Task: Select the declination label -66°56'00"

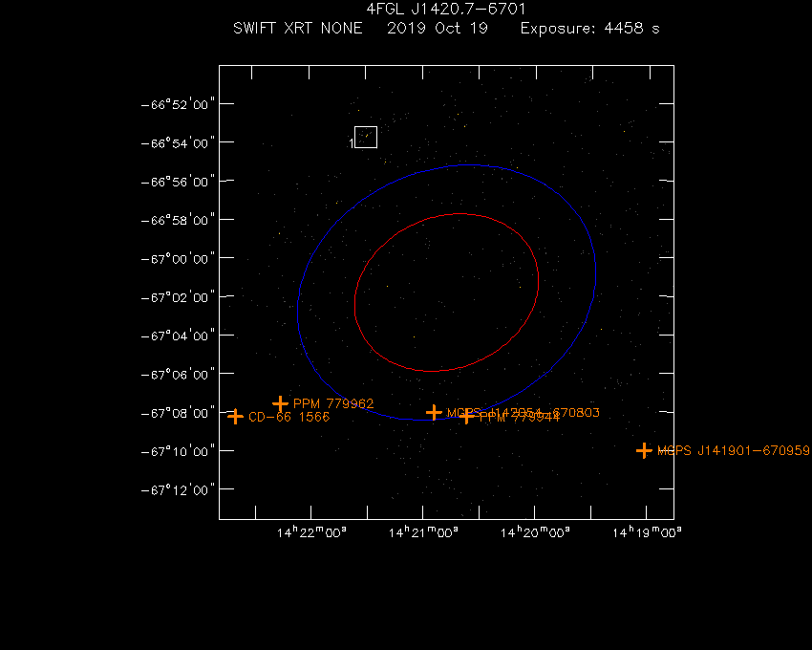Action: pos(178,182)
